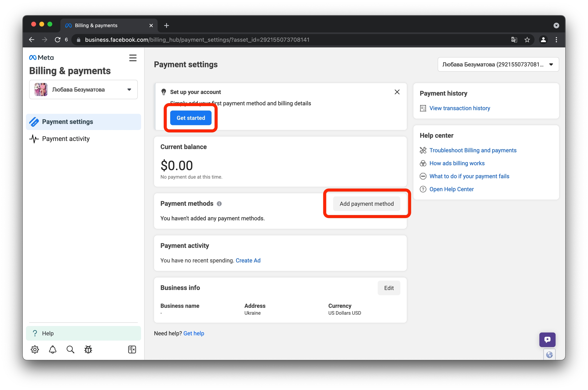Image resolution: width=588 pixels, height=390 pixels.
Task: Select Payment settings in sidebar
Action: click(x=83, y=122)
